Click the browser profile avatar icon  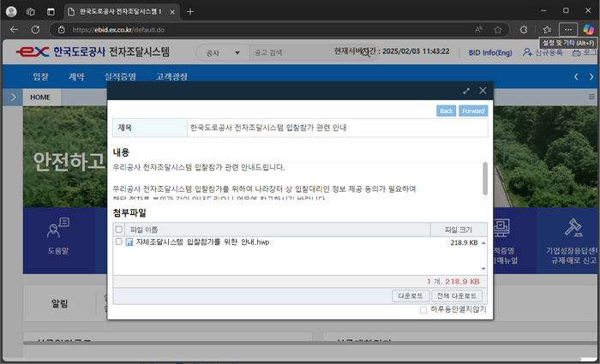11,11
